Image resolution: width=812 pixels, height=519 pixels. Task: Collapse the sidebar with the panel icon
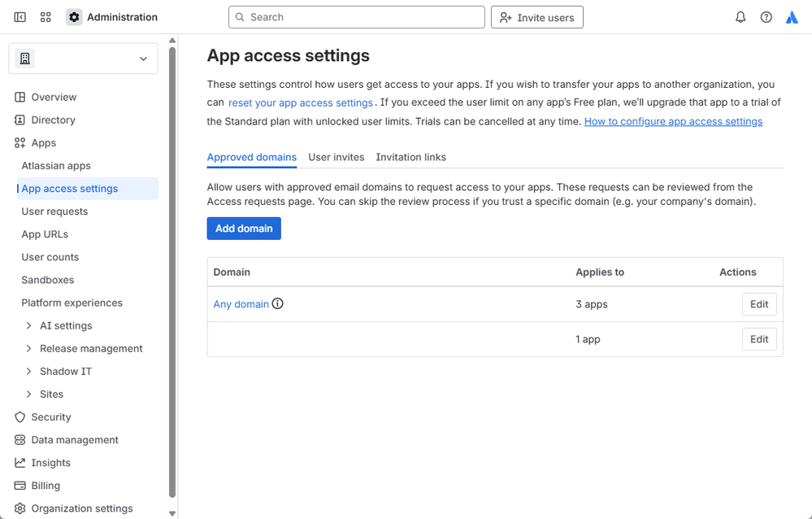tap(20, 17)
